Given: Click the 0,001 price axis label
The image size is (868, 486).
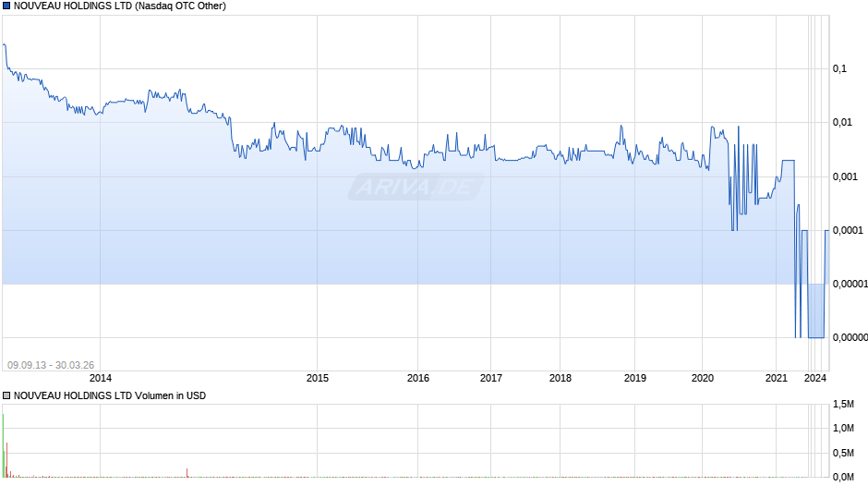Looking at the screenshot, I should coord(845,176).
